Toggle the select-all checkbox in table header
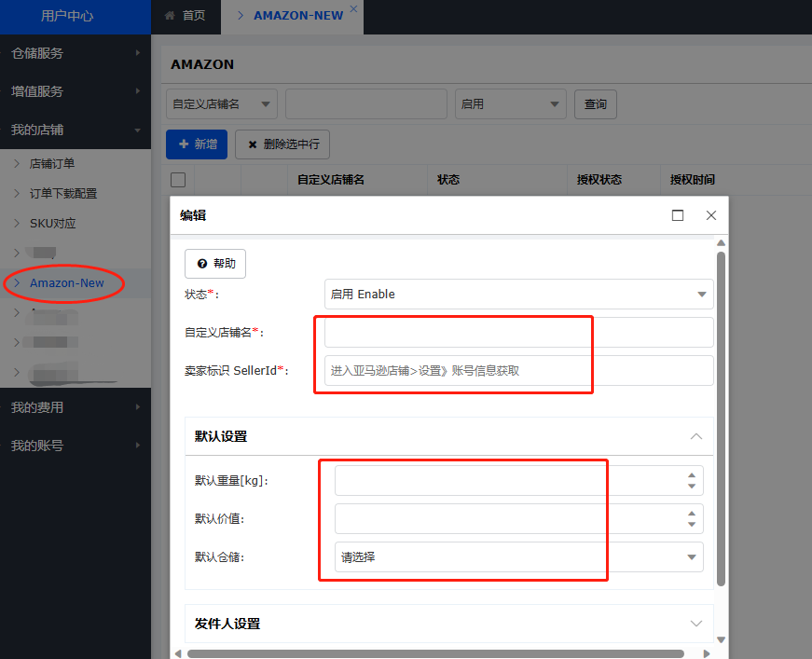Screen dimensions: 812x659 pyautogui.click(x=178, y=180)
